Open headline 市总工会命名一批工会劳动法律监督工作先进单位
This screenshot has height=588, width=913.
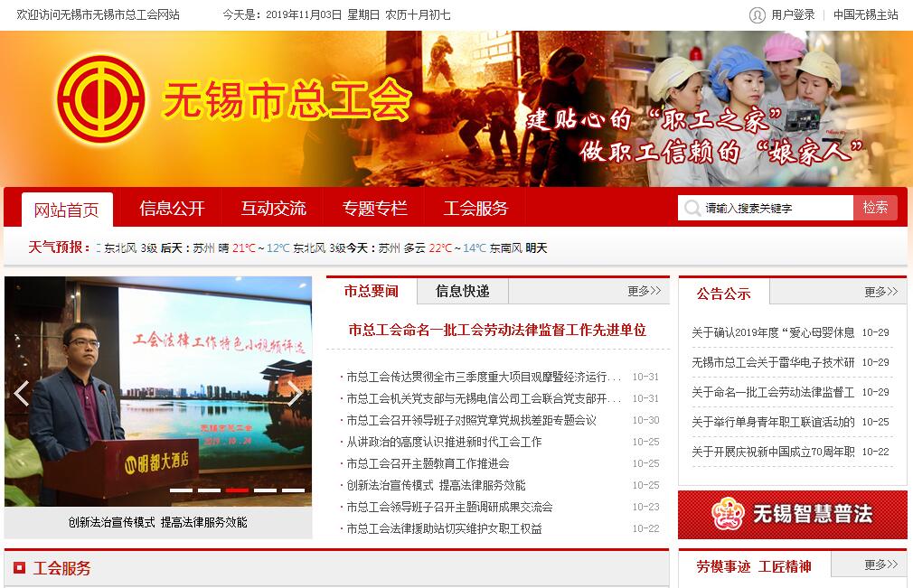coord(497,330)
